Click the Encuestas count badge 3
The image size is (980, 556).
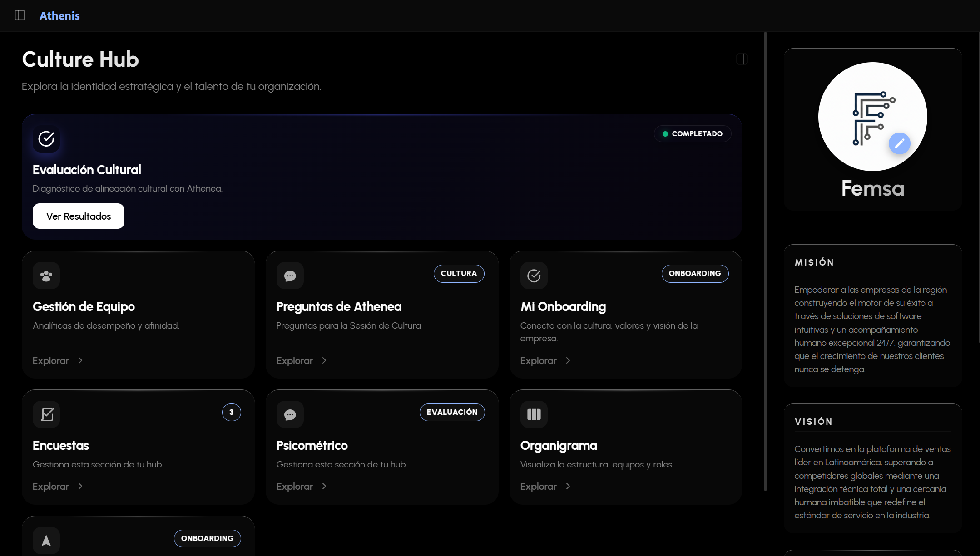[x=232, y=412]
